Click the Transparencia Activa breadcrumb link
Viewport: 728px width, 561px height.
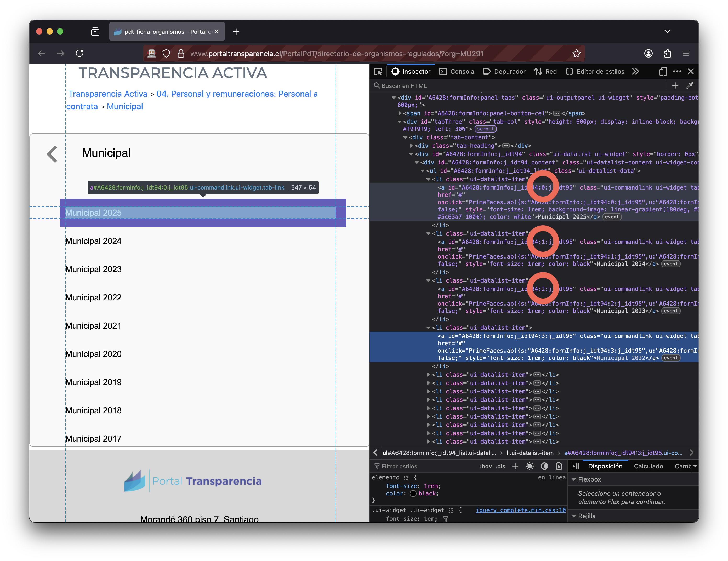(108, 94)
